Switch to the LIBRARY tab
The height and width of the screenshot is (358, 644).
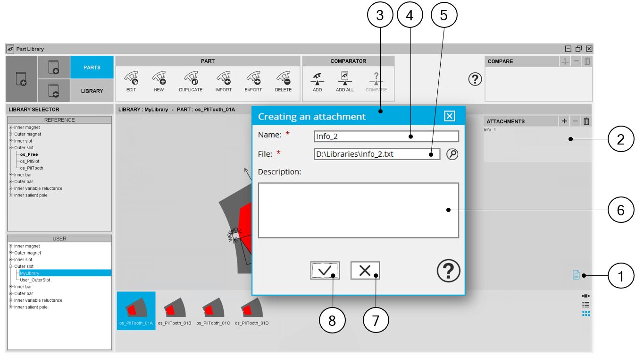[x=92, y=91]
